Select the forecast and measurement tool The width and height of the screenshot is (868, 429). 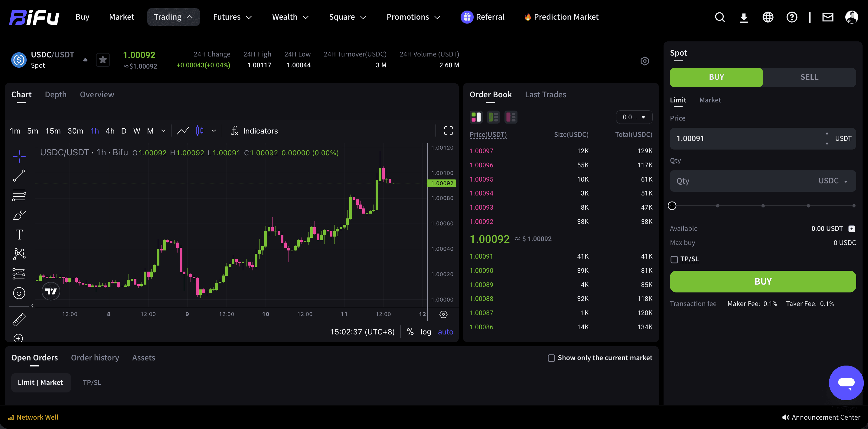(19, 273)
